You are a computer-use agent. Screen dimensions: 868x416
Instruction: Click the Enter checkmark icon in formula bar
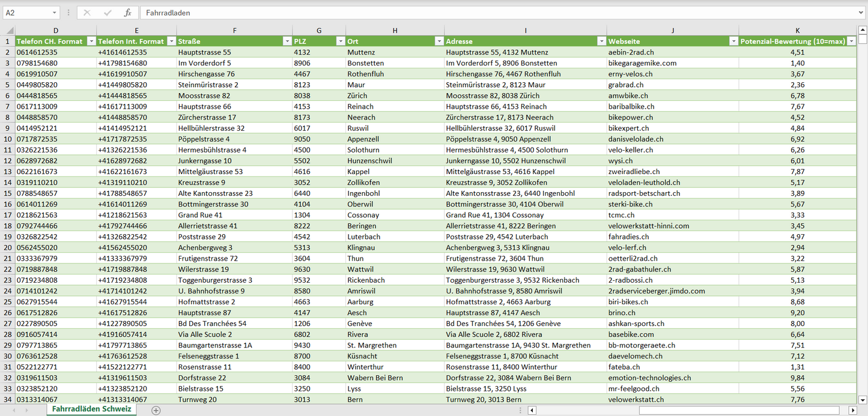tap(108, 13)
